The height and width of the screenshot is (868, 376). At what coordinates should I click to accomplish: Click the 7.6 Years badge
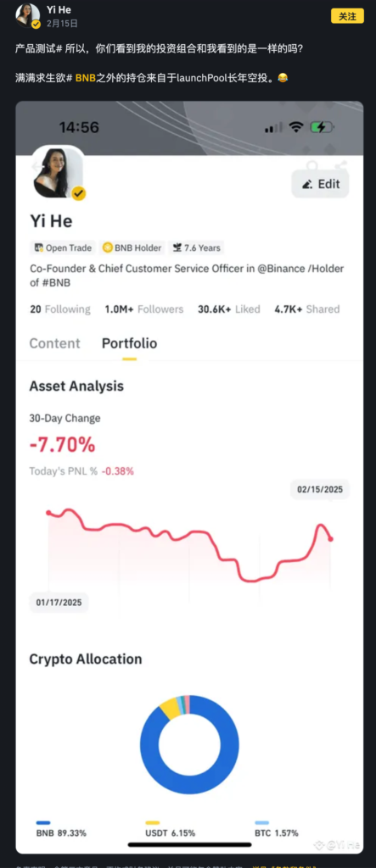(x=196, y=248)
